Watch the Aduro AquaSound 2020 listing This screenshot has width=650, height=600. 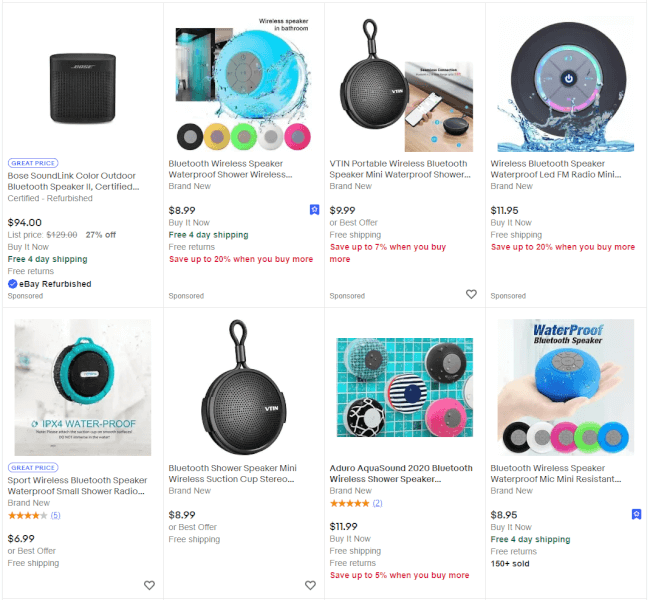point(471,585)
